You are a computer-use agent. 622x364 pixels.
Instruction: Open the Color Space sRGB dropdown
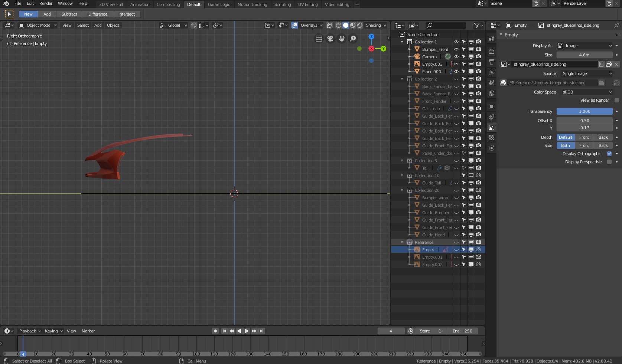(587, 92)
